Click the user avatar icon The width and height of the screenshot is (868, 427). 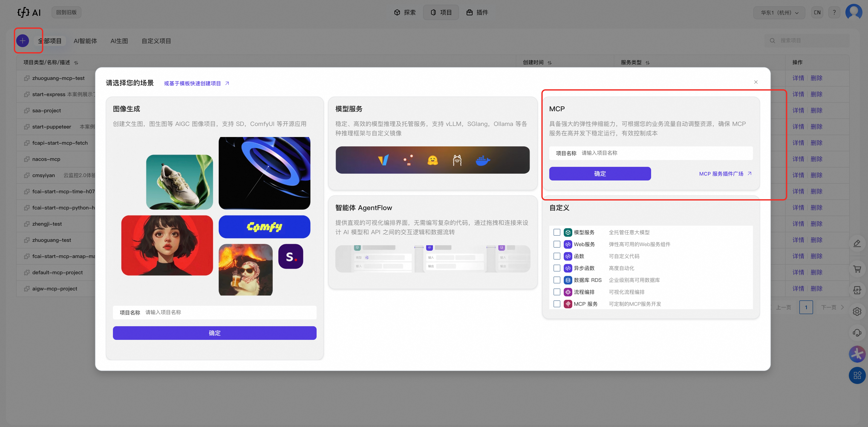[854, 13]
